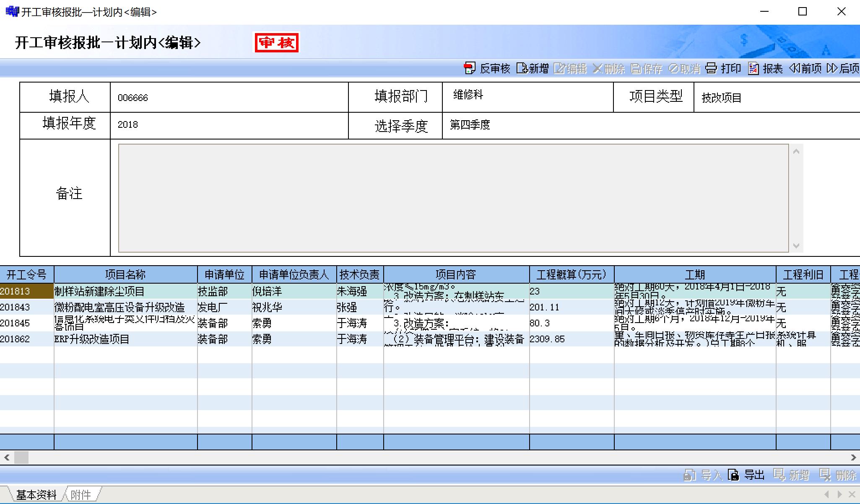Click the 项目名称 column header
The height and width of the screenshot is (504, 860).
point(125,275)
